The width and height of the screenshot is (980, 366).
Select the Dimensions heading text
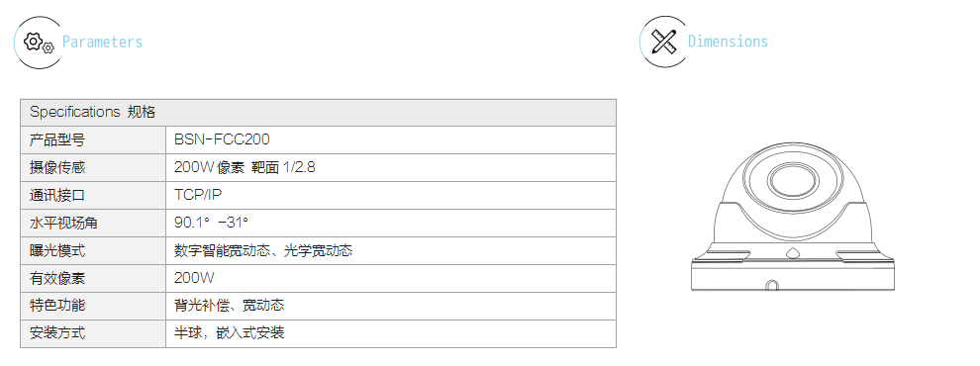pos(729,42)
